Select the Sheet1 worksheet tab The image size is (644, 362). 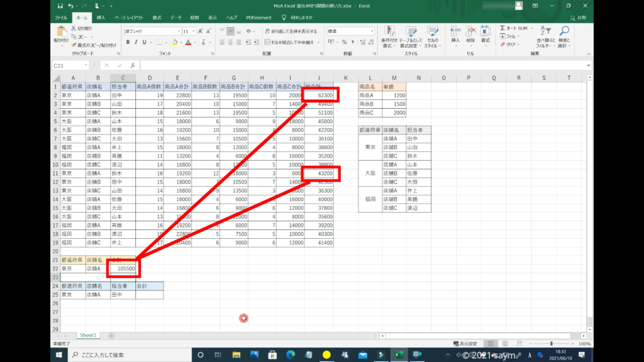coord(87,336)
